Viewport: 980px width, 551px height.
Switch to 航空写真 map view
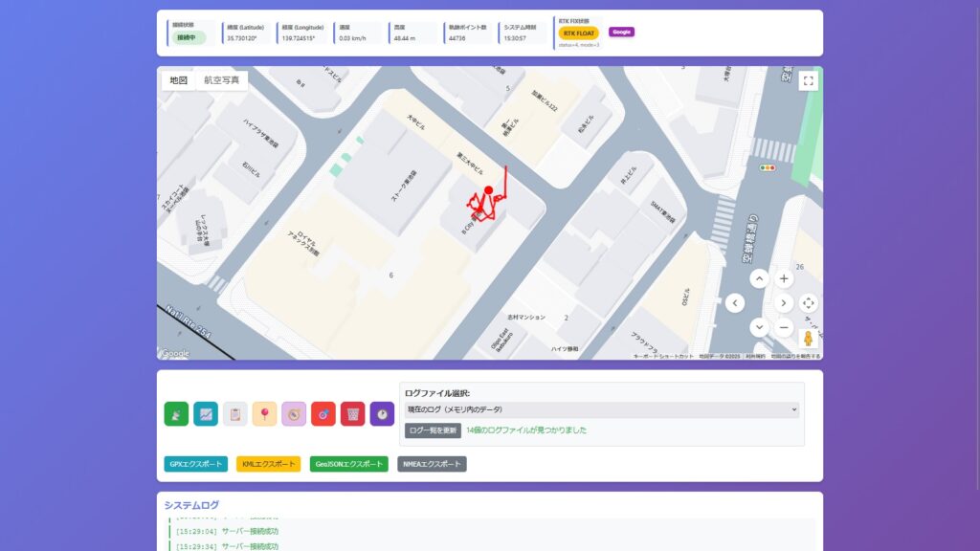pos(222,80)
